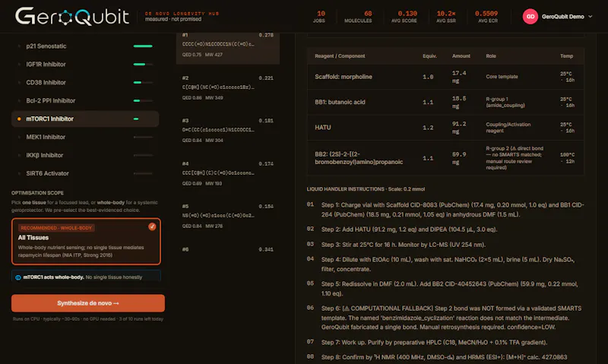This screenshot has width=608, height=364.
Task: Click the Core template role cell
Action: click(502, 77)
